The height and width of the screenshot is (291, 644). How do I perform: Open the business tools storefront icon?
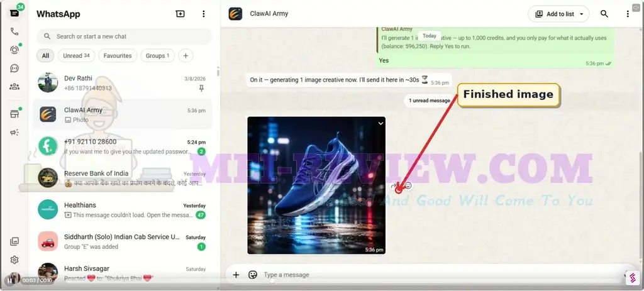(14, 114)
